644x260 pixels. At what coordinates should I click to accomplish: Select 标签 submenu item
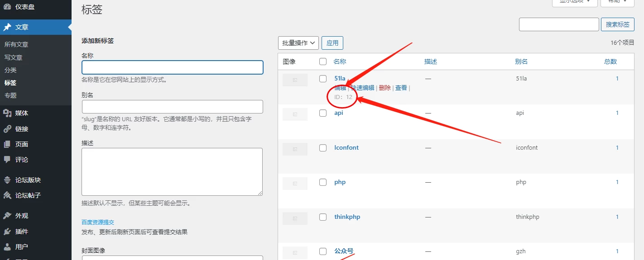(10, 83)
